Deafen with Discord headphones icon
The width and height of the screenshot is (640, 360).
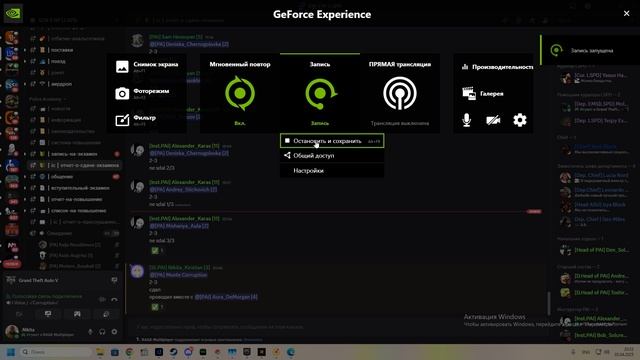pyautogui.click(x=102, y=332)
